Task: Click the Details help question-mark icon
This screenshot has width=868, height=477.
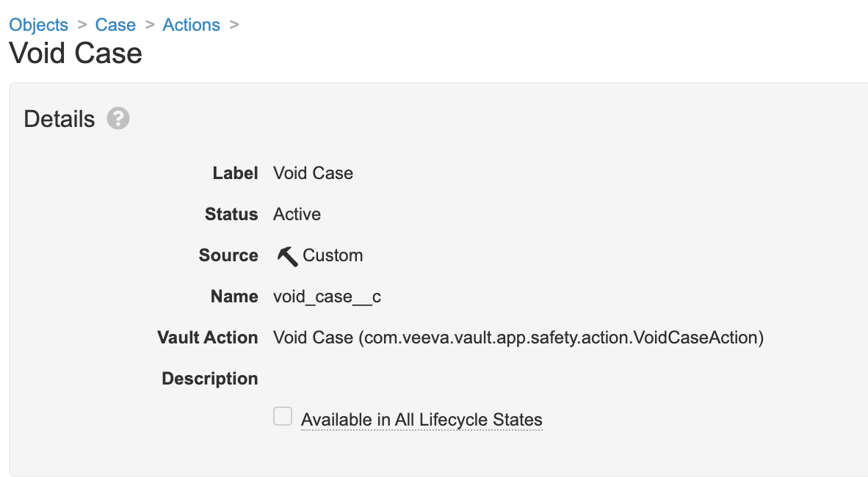Action: click(x=118, y=118)
